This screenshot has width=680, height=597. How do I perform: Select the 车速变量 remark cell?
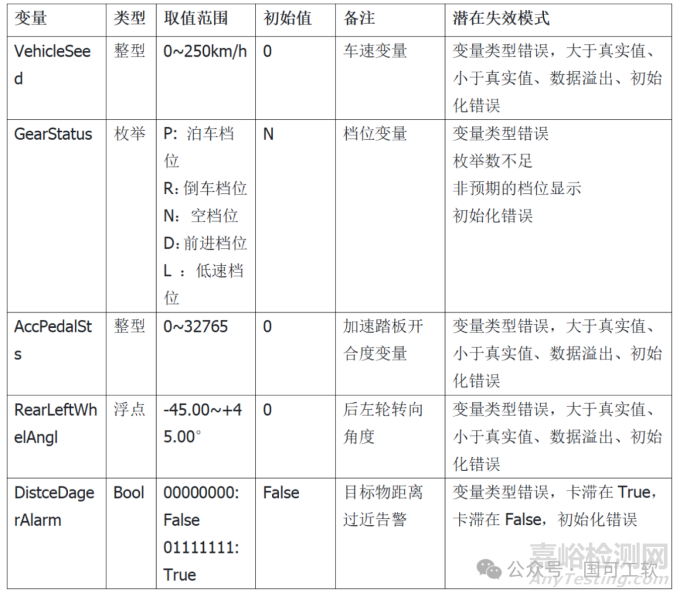point(375,51)
